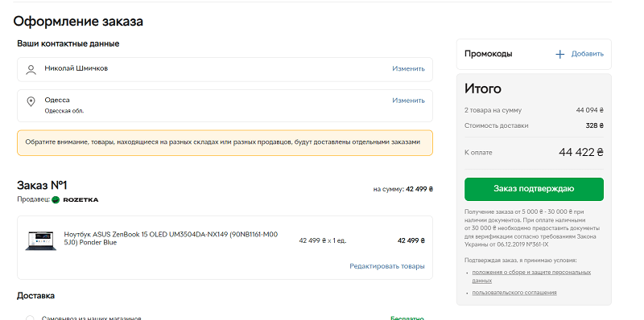Screen dimensions: 644x320
Task: Click the 42 499 ₴ x 1 ед. quantity text
Action: 323,241
